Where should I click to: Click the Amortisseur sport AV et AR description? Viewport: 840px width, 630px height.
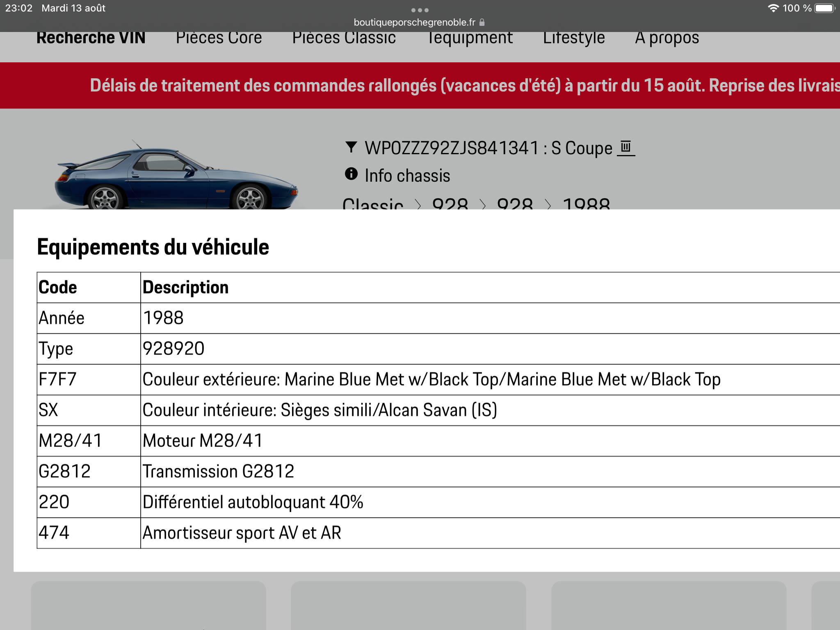tap(242, 533)
